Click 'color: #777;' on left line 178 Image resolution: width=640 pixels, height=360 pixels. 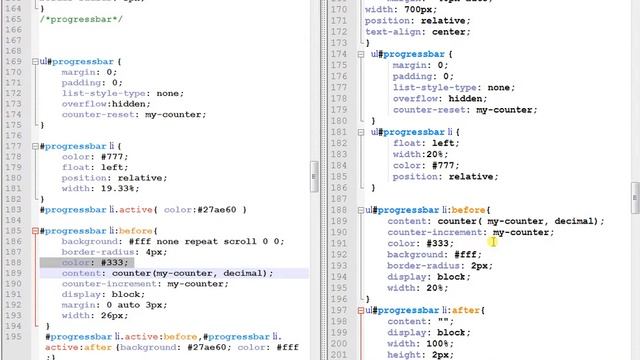click(95, 157)
